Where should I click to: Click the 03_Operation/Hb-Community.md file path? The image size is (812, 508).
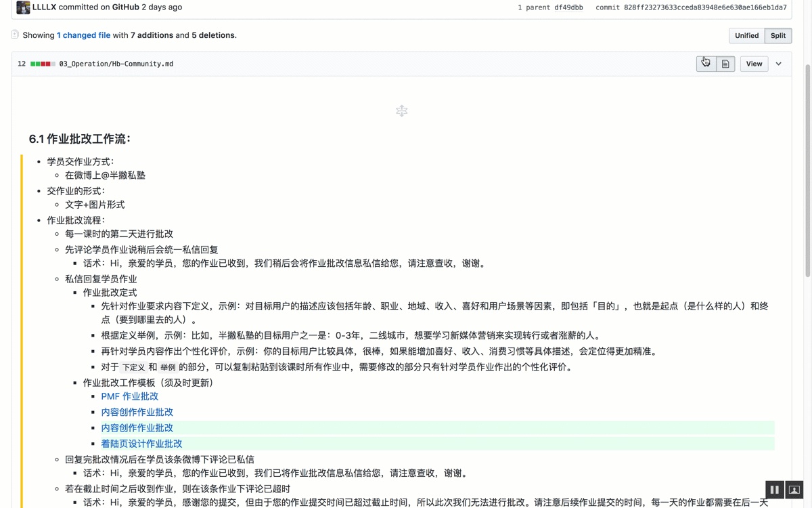click(x=116, y=64)
